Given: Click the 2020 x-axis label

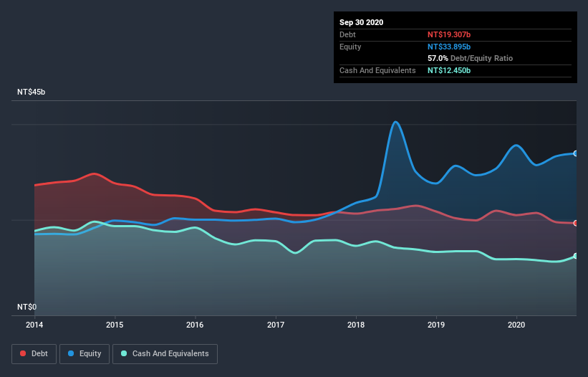Looking at the screenshot, I should click(x=516, y=325).
